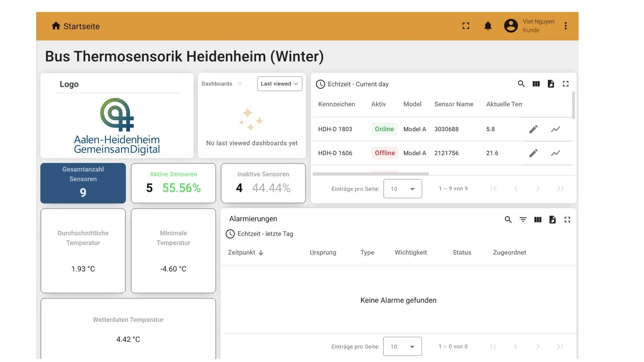Image resolution: width=644 pixels, height=362 pixels.
Task: Show the chart for HDH-D 1606
Action: (x=555, y=153)
